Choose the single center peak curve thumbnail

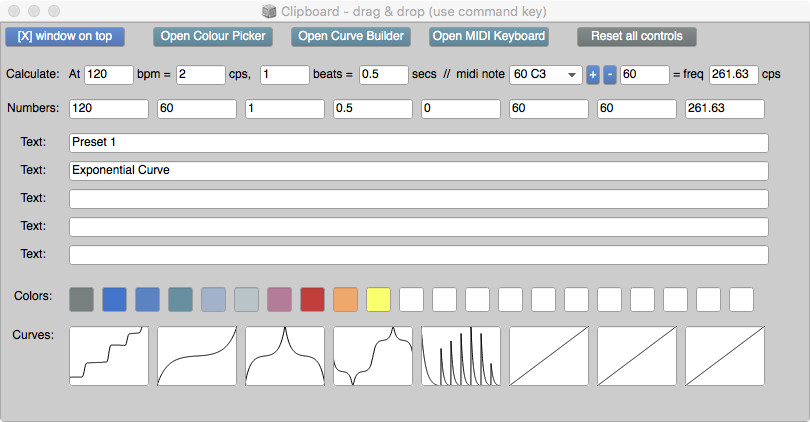tap(285, 356)
